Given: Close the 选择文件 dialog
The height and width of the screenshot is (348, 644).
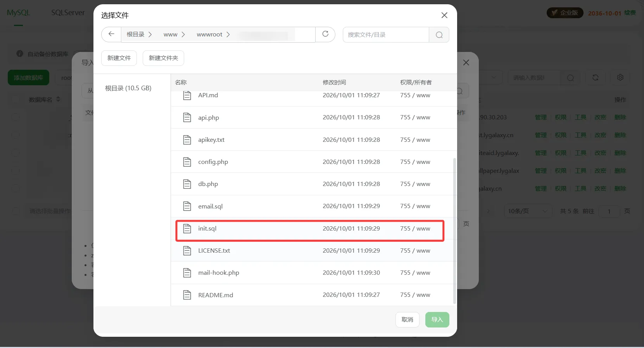Looking at the screenshot, I should tap(444, 15).
